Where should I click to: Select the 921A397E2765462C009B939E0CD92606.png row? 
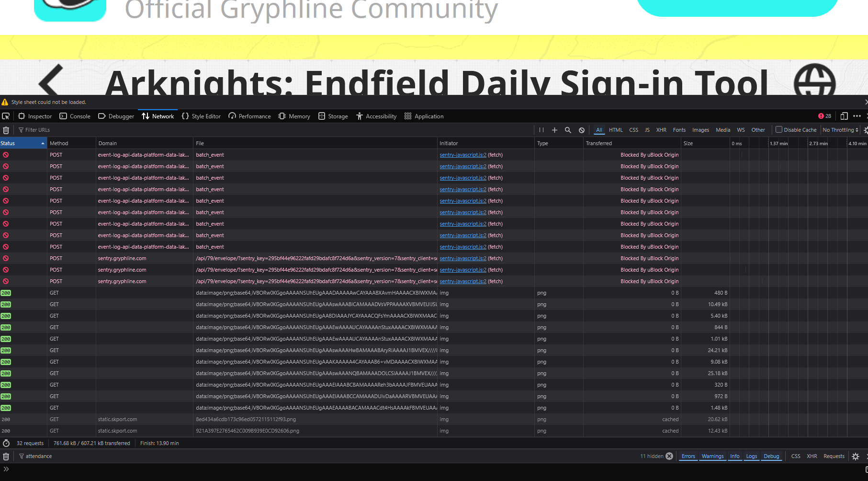point(434,431)
